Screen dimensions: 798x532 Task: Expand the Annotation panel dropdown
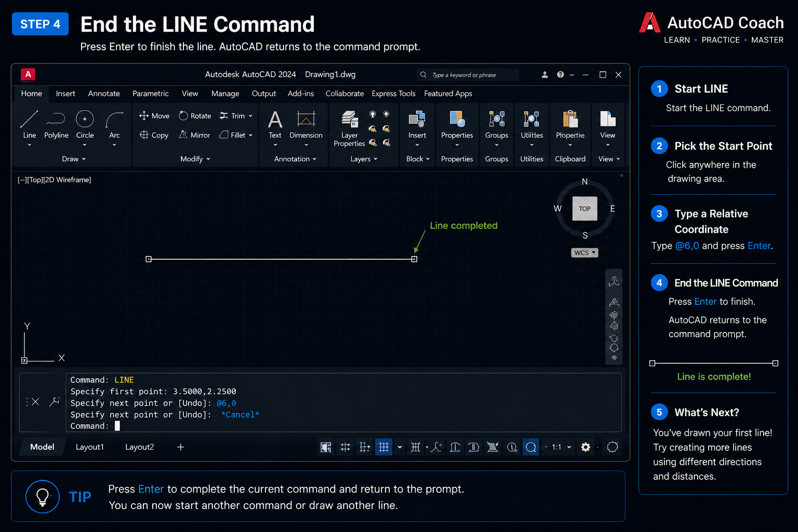295,159
